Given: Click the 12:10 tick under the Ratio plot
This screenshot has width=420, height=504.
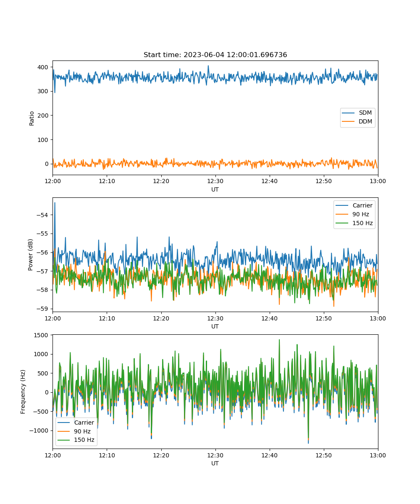Looking at the screenshot, I should 107,181.
